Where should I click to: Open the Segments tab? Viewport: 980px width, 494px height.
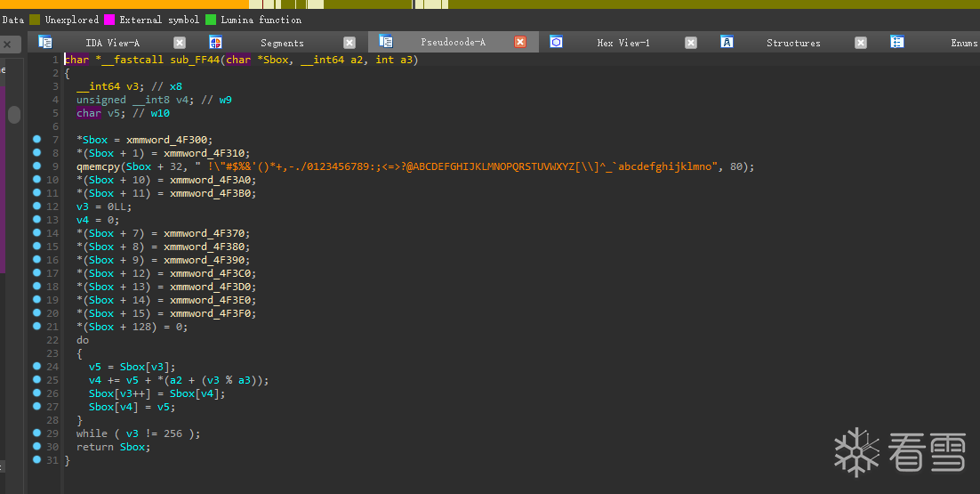[x=282, y=43]
